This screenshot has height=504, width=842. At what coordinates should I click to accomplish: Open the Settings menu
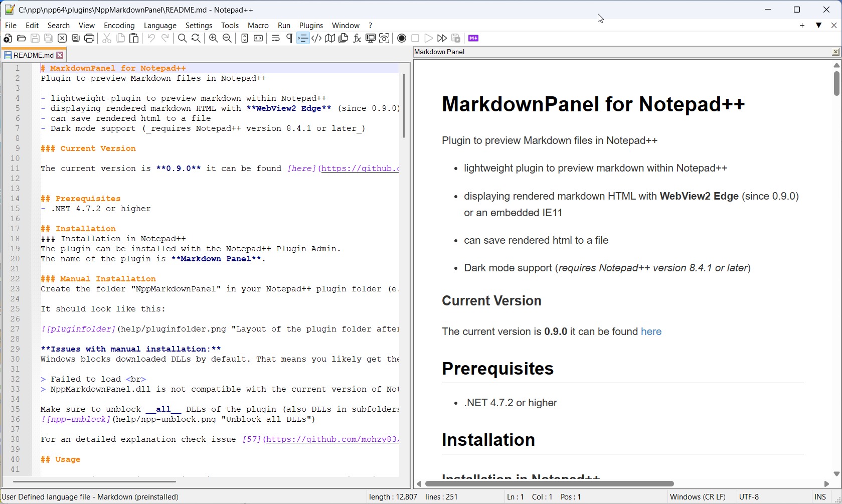pyautogui.click(x=199, y=25)
